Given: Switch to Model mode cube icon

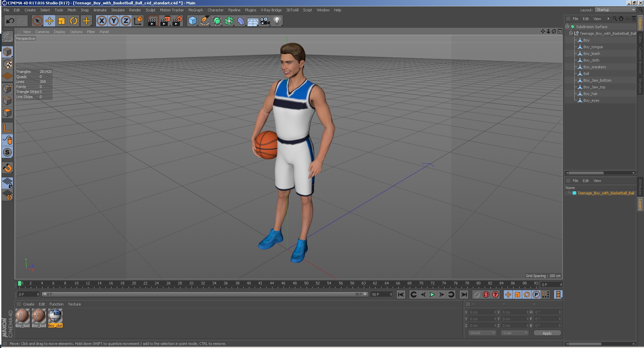Looking at the screenshot, I should pos(7,52).
